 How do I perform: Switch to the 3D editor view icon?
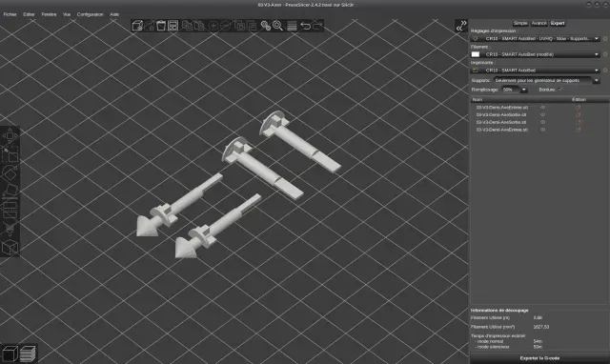pos(10,354)
